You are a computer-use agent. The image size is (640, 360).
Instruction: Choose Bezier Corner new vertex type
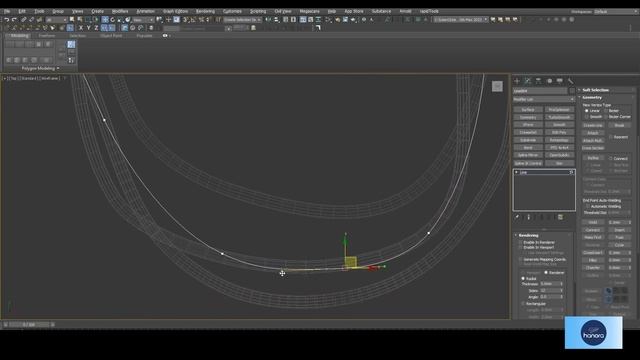[606, 117]
